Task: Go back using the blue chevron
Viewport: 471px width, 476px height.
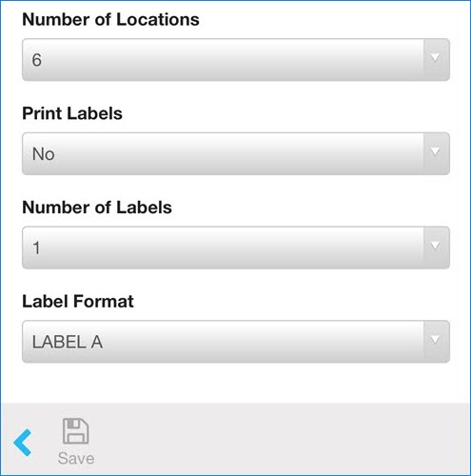Action: coord(23,443)
